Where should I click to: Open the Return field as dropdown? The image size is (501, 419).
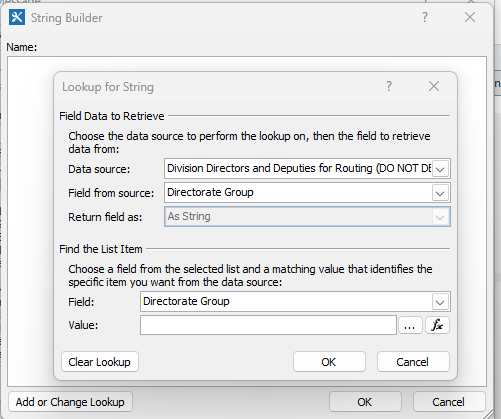pyautogui.click(x=307, y=217)
